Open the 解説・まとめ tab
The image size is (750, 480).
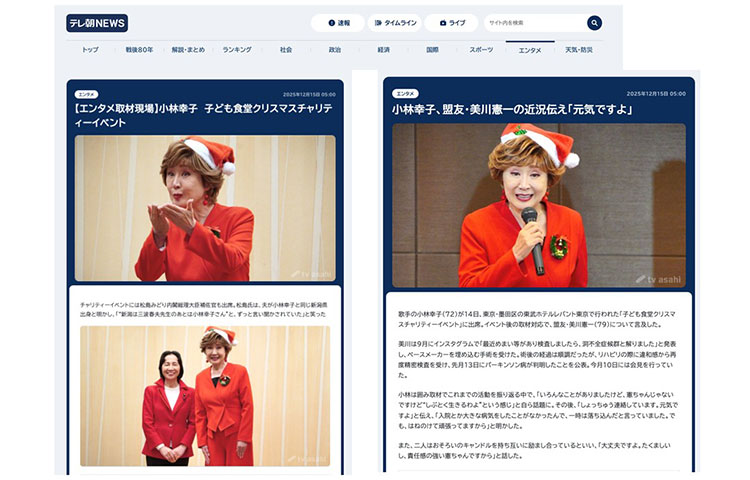(x=188, y=49)
